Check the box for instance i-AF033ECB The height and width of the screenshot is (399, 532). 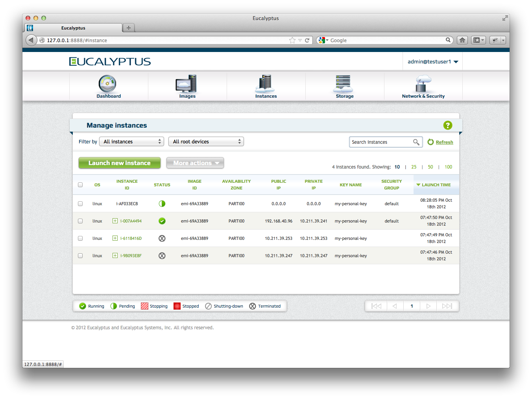click(80, 204)
